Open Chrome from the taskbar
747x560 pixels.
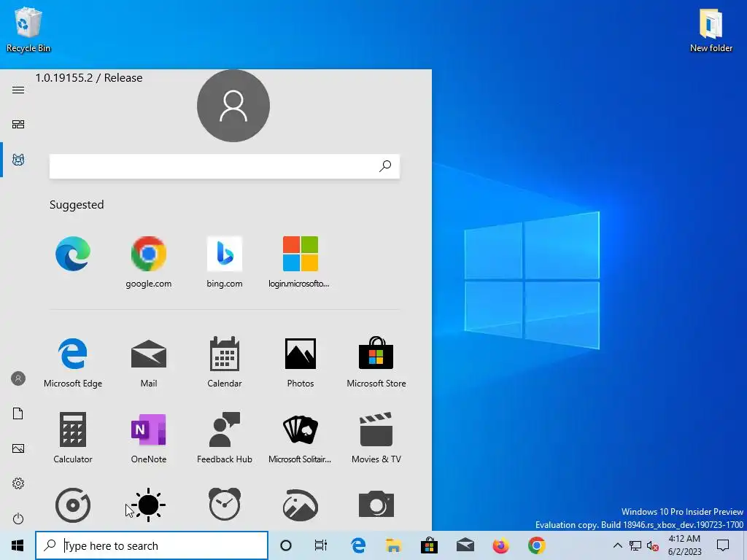536,545
